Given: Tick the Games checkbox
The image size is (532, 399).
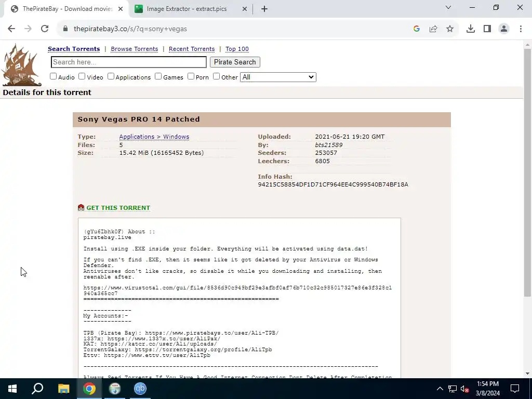Looking at the screenshot, I should point(158,76).
